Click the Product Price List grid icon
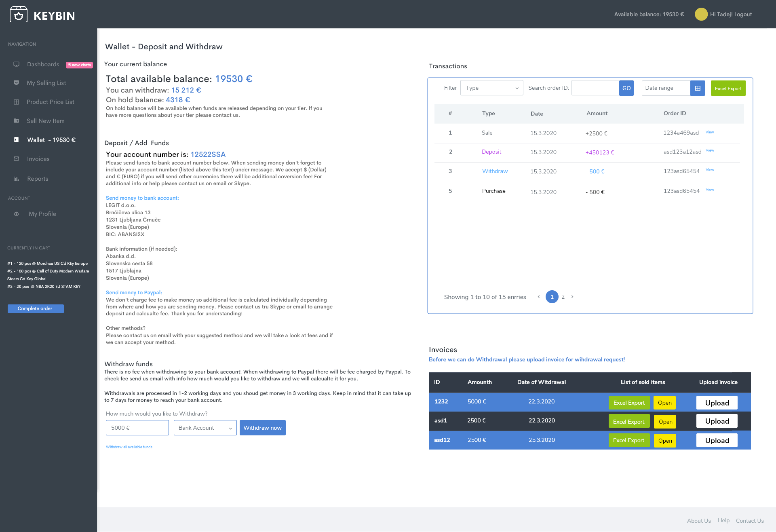The image size is (776, 532). tap(17, 102)
